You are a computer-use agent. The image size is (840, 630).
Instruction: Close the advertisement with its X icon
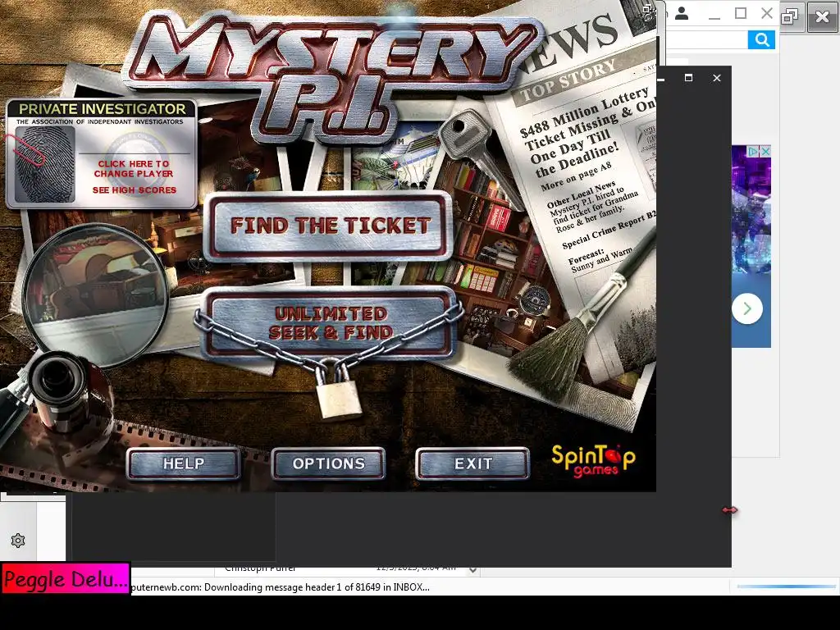click(x=766, y=152)
